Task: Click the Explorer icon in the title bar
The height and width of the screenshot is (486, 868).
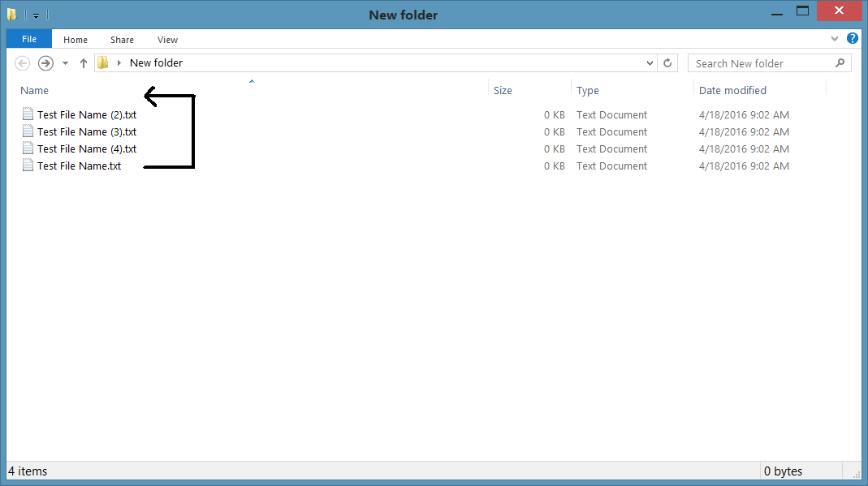Action: 11,14
